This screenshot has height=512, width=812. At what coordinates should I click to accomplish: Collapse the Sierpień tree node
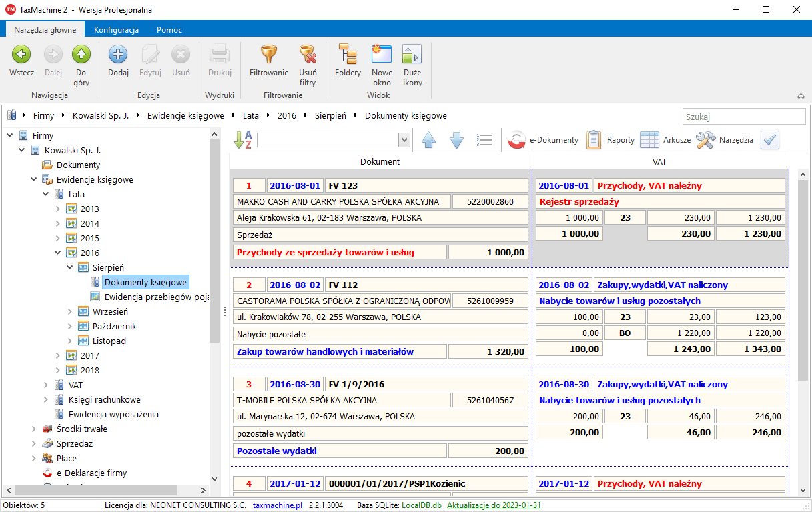(x=71, y=268)
